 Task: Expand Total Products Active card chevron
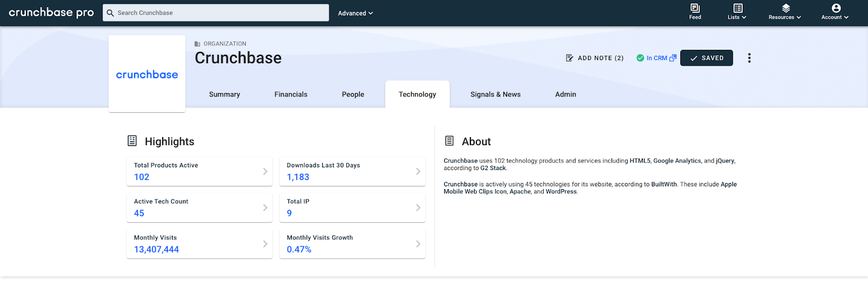265,171
